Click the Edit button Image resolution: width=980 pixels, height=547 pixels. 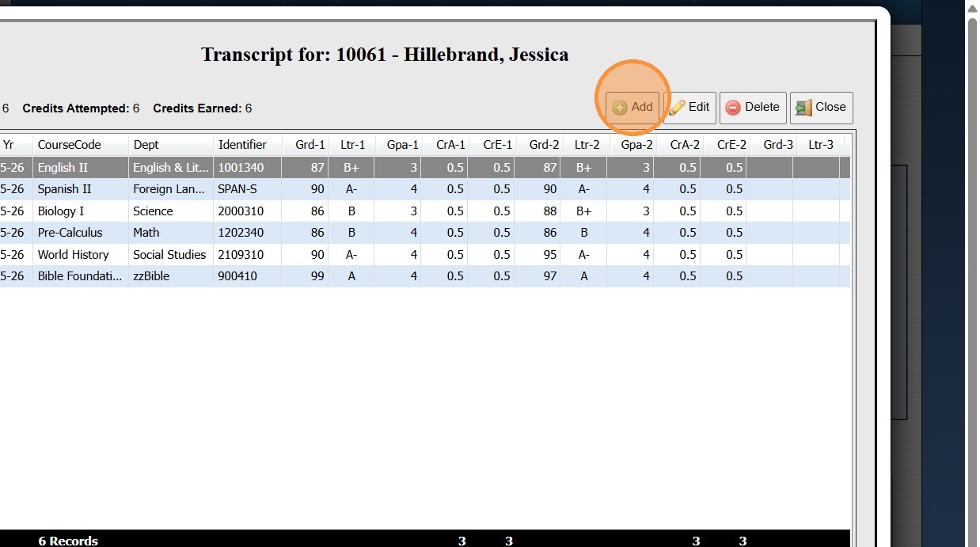tap(689, 108)
